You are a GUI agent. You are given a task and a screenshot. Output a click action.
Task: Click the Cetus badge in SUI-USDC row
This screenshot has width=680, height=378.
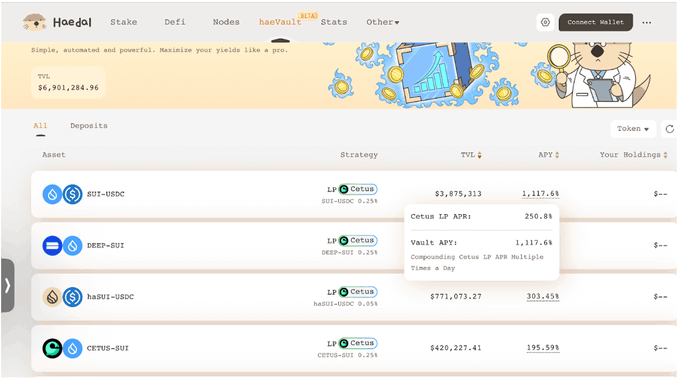point(358,189)
